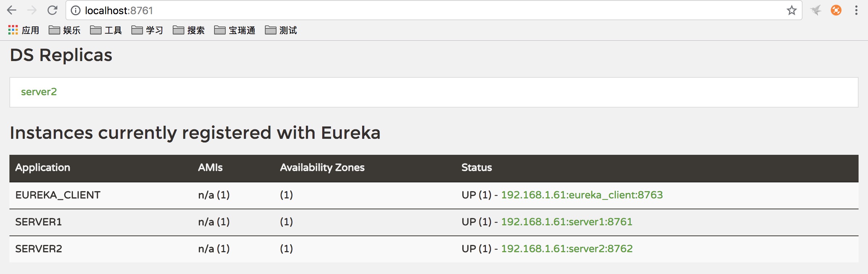The height and width of the screenshot is (274, 868).
Task: Click the browser back arrow
Action: tap(12, 10)
